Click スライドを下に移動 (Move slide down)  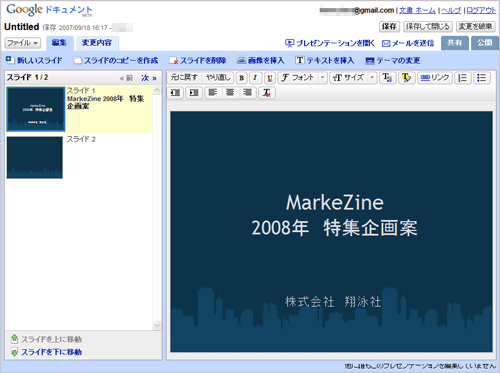(x=46, y=352)
